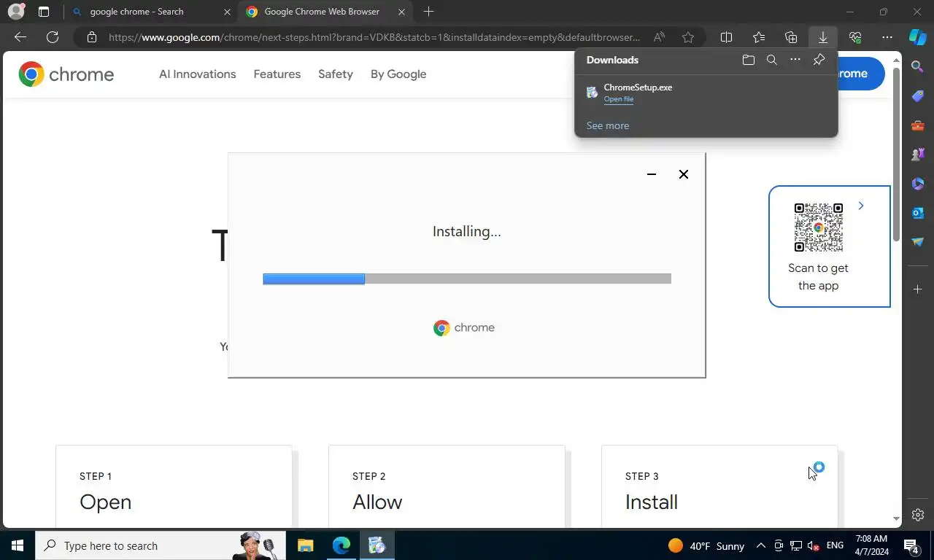
Task: Click the QR code image
Action: pyautogui.click(x=818, y=227)
